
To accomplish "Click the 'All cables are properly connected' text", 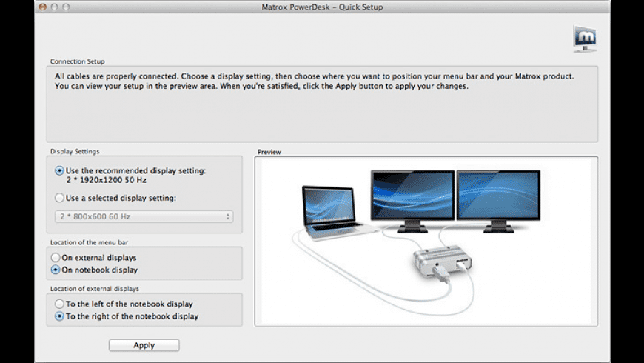I will (x=115, y=76).
